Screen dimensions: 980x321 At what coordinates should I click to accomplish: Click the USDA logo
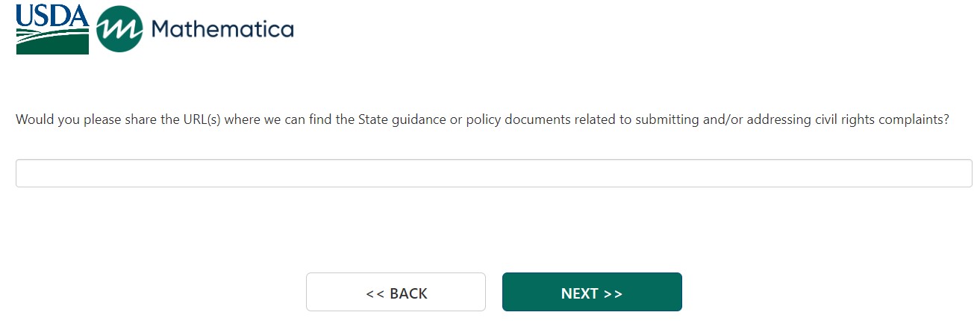click(52, 28)
